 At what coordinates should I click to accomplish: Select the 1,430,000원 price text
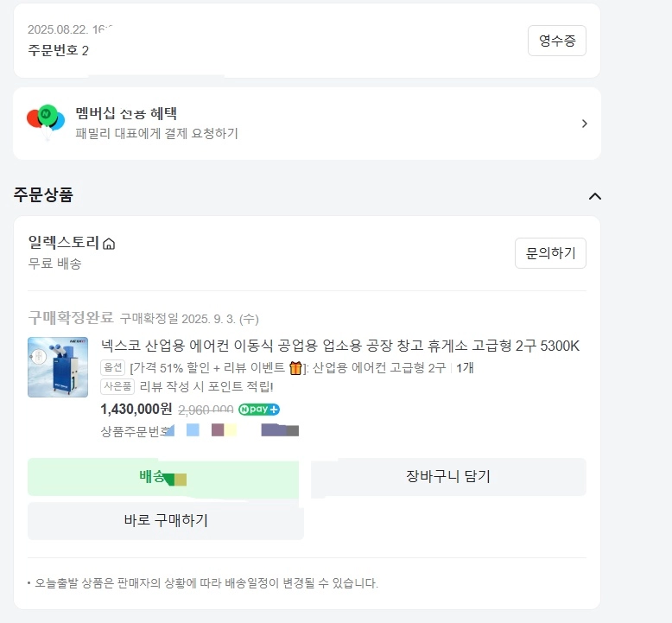136,409
